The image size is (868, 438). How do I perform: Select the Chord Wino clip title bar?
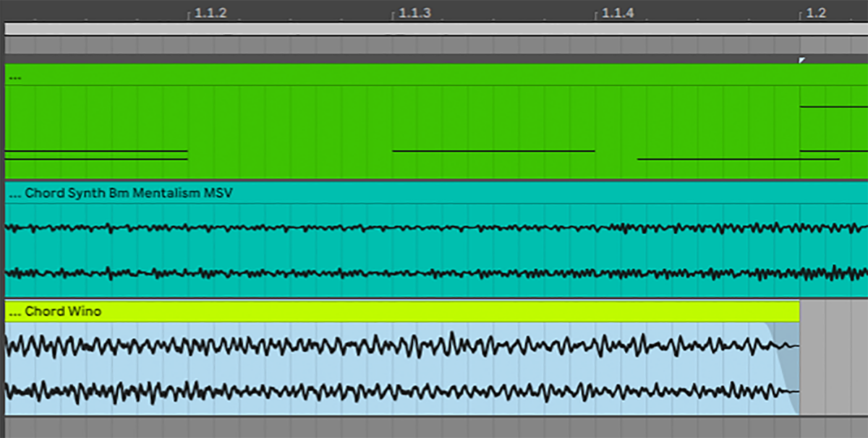click(402, 312)
